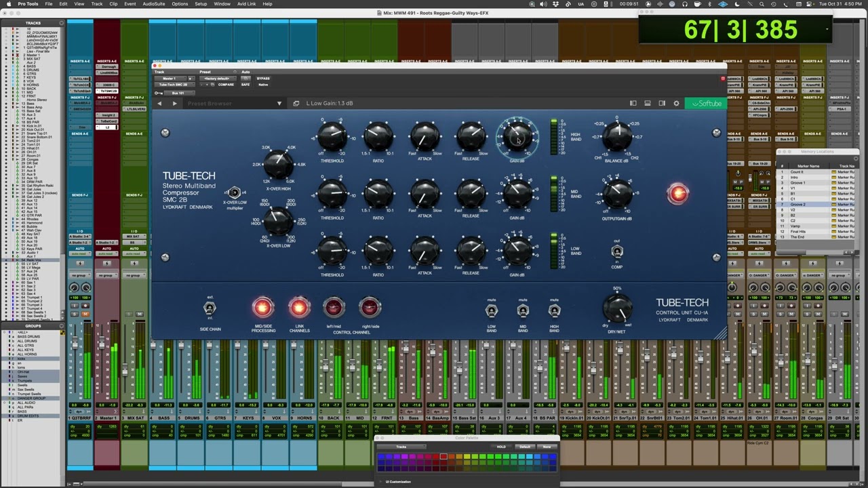This screenshot has height=488, width=868.
Task: Click the BYPASS button in plugin header
Action: (x=263, y=79)
